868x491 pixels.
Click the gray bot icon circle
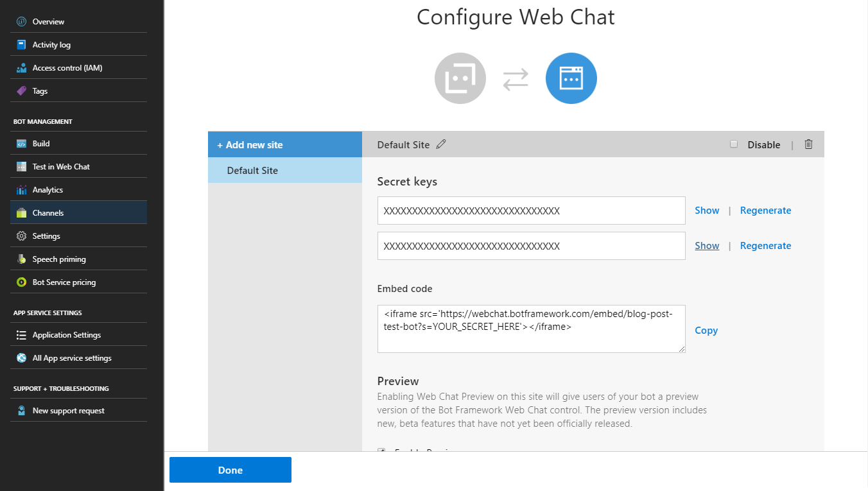pos(460,78)
